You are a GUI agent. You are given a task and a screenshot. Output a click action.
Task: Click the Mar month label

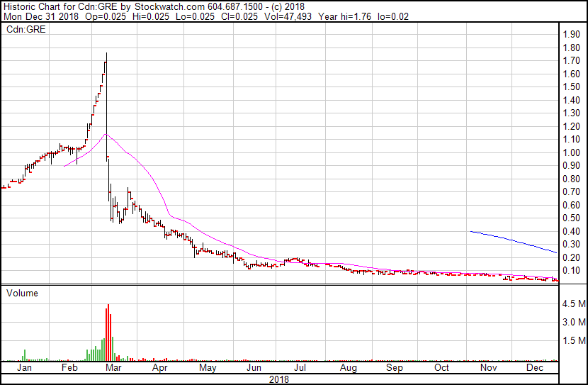click(x=113, y=367)
